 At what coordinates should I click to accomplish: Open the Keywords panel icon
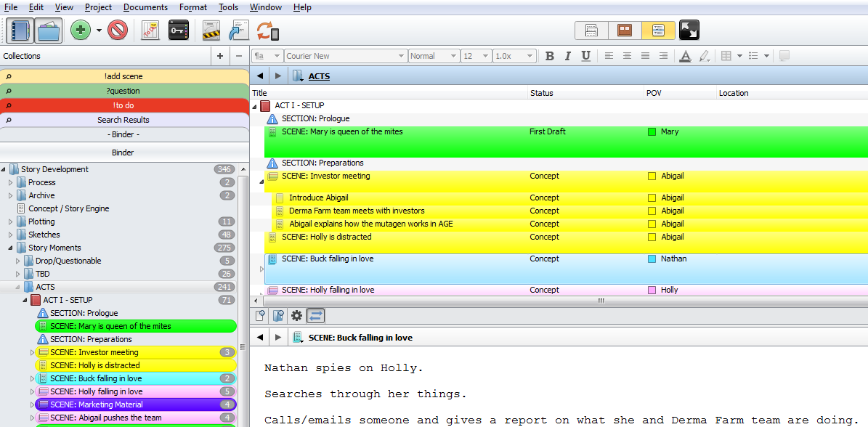[x=179, y=30]
